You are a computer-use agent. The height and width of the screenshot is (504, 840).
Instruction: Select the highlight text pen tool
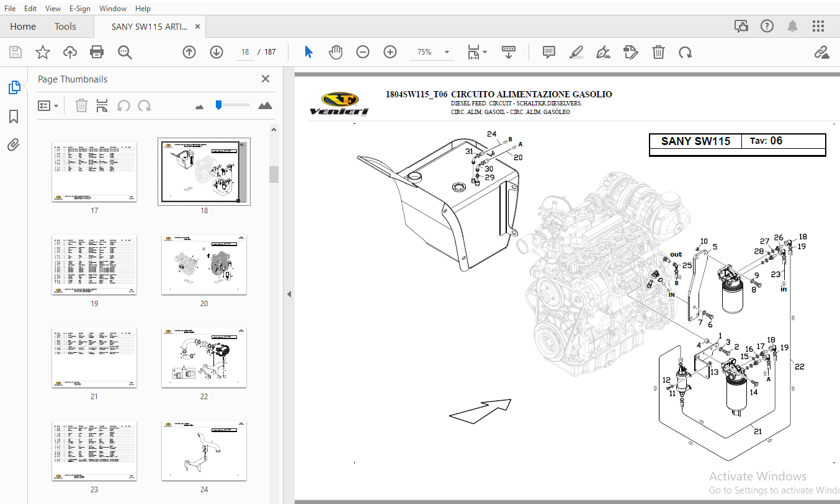click(576, 52)
